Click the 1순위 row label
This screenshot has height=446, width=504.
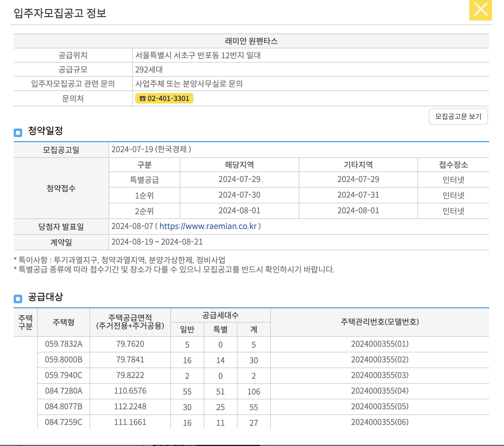[144, 195]
